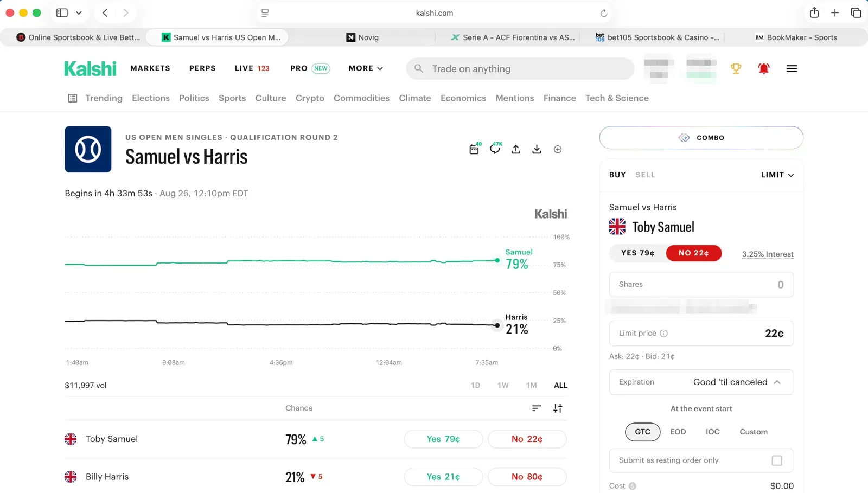Open the sidebar dropdown chevron in Safari
Viewport: 868px width, 493px height.
point(79,12)
